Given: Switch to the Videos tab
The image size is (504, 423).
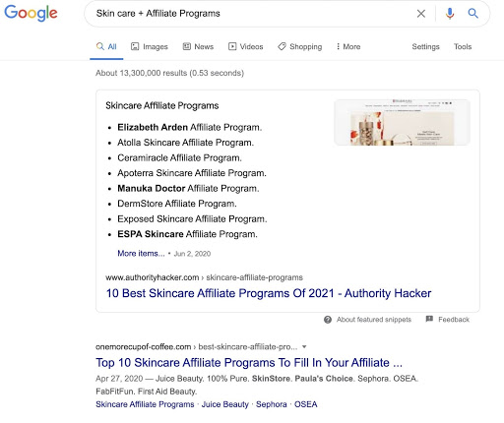Looking at the screenshot, I should coord(246,47).
